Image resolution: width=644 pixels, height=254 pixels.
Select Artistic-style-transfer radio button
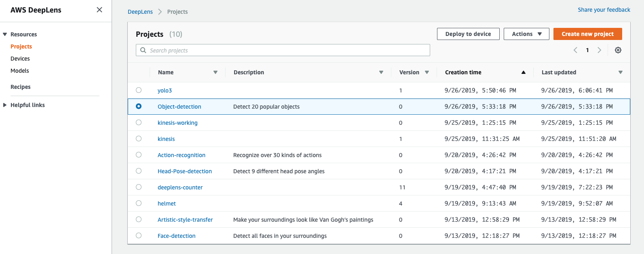click(139, 219)
